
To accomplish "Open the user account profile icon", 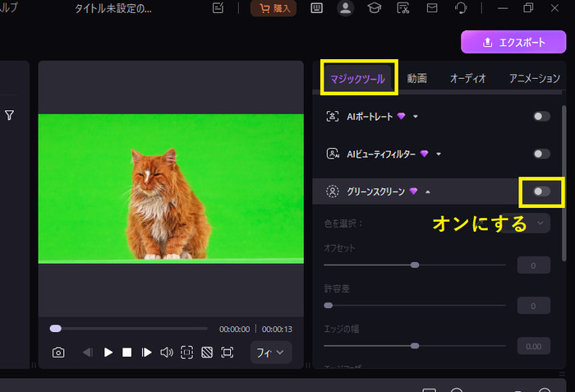I will [x=345, y=8].
